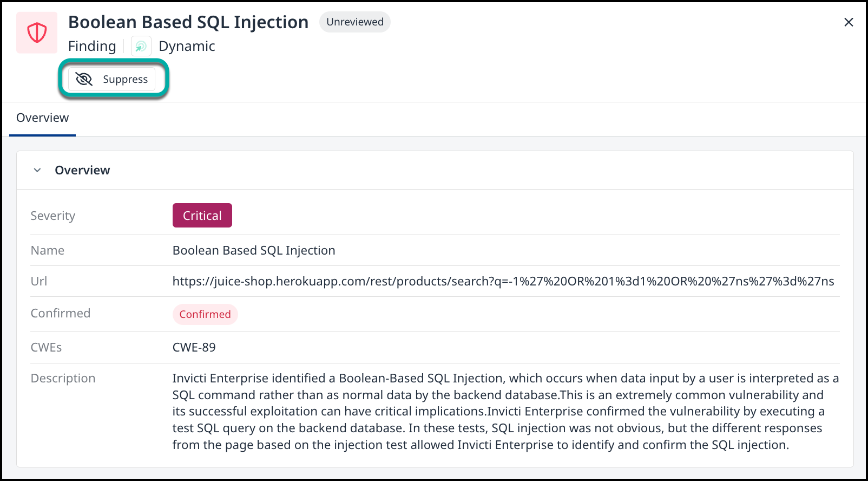
Task: Click the Severity row label
Action: (53, 216)
